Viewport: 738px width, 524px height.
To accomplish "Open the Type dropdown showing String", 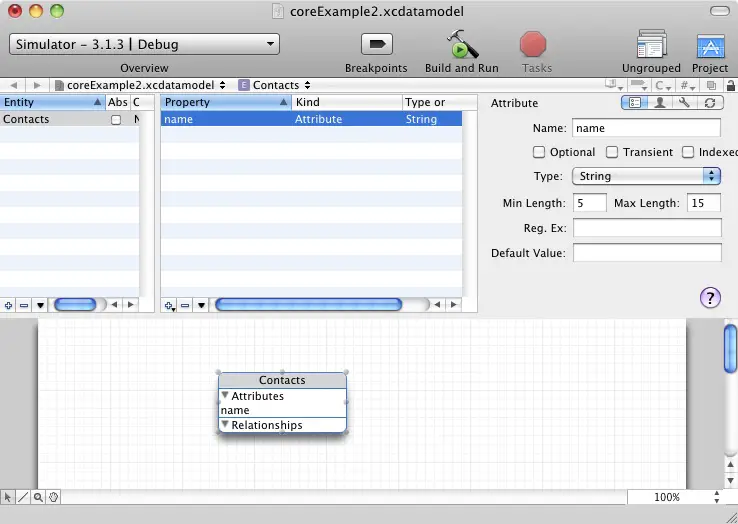I will [646, 176].
